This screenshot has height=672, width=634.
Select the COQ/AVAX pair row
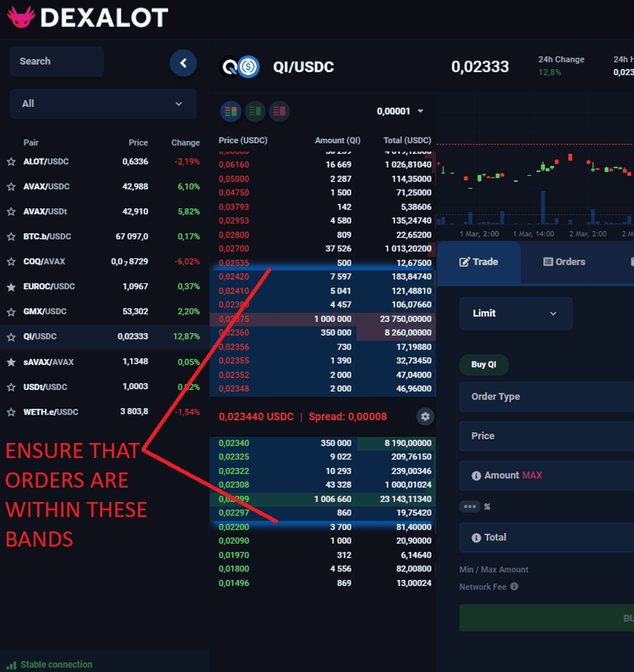(x=105, y=262)
